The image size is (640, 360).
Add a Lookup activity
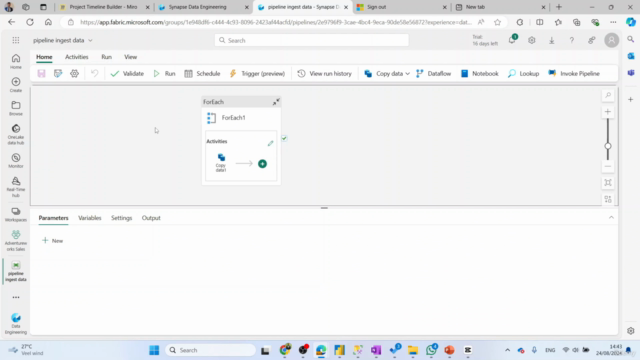coord(524,73)
